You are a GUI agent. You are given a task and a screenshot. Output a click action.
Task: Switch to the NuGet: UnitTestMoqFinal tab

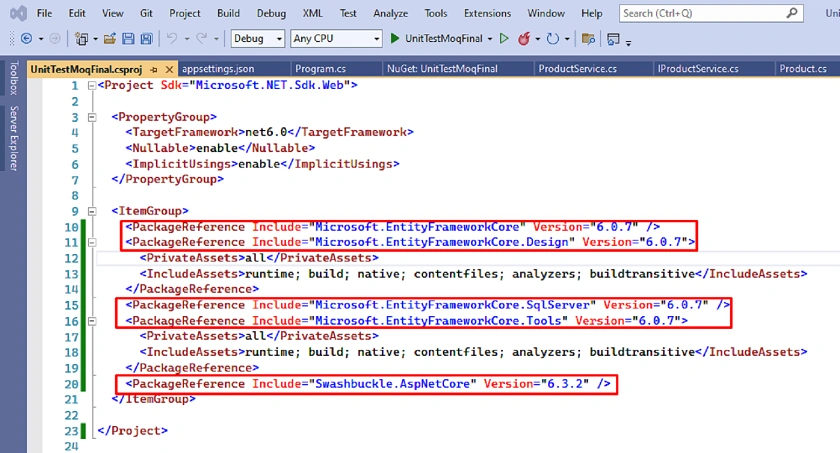[x=442, y=69]
